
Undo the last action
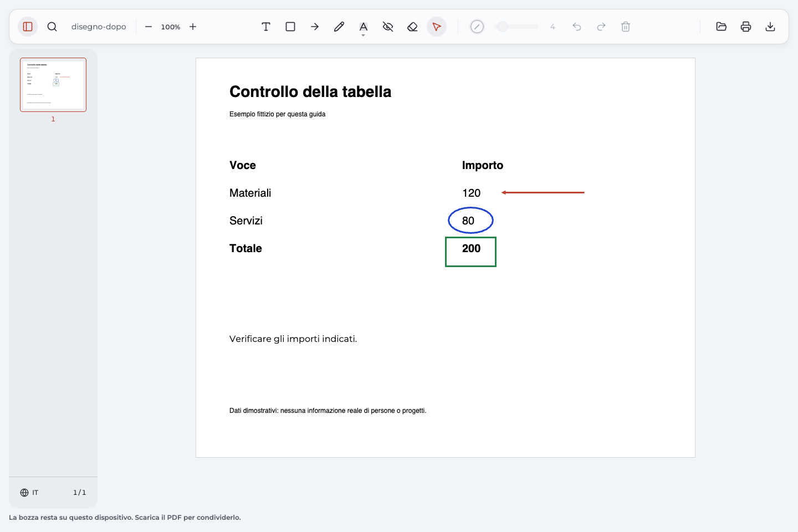[577, 27]
